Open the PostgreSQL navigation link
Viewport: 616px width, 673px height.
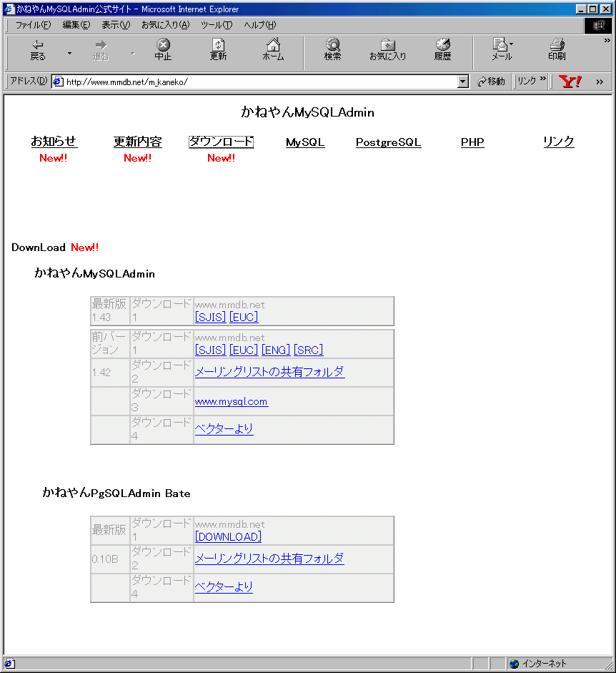(x=389, y=142)
